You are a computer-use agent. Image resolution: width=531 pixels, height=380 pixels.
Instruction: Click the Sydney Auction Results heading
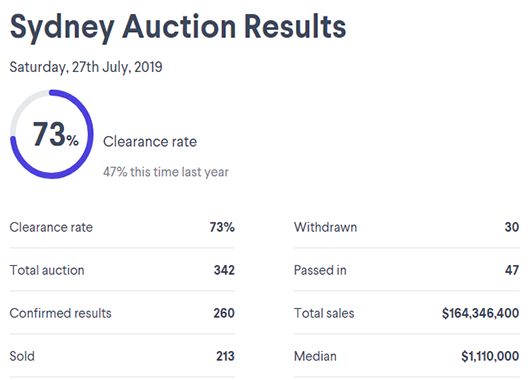coord(178,27)
